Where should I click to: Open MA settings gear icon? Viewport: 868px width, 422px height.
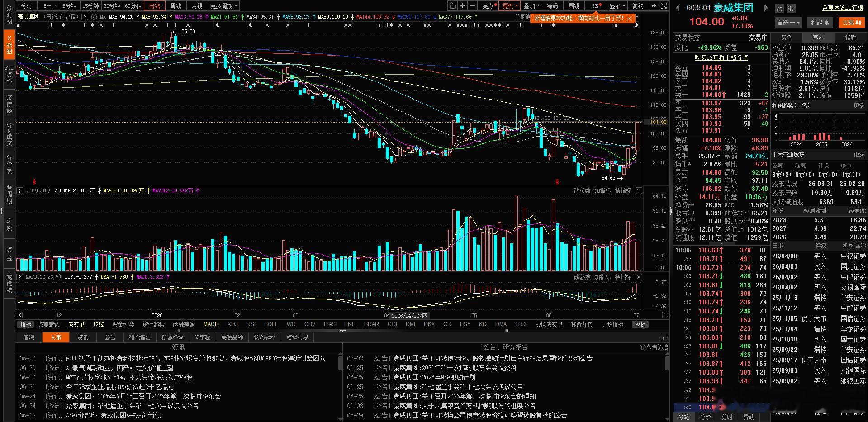(94, 17)
